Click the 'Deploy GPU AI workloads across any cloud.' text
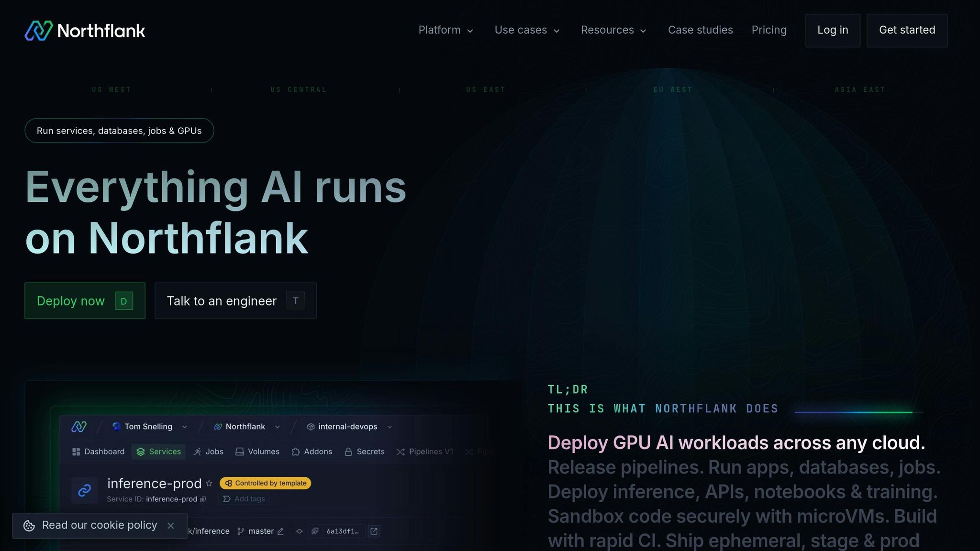 (x=736, y=443)
